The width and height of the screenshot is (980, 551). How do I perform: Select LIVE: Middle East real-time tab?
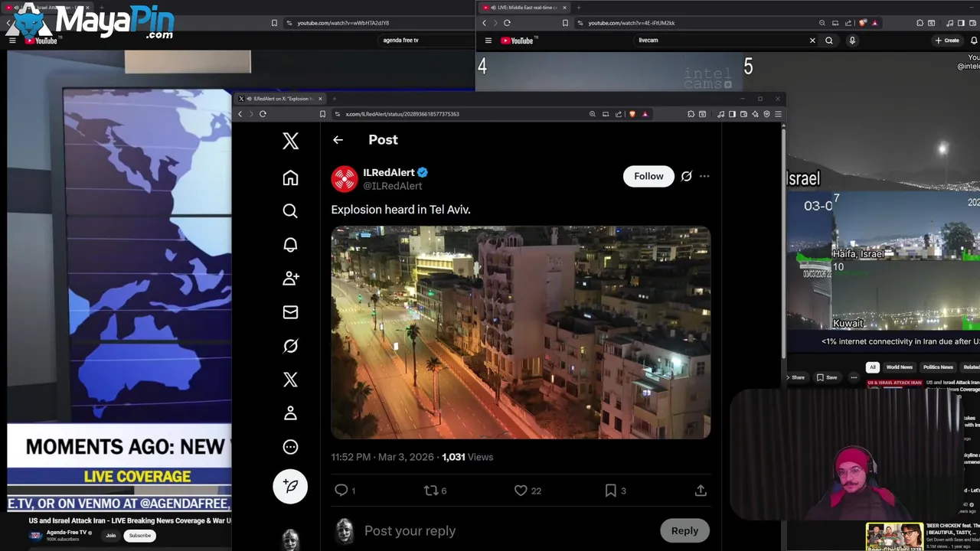(524, 8)
